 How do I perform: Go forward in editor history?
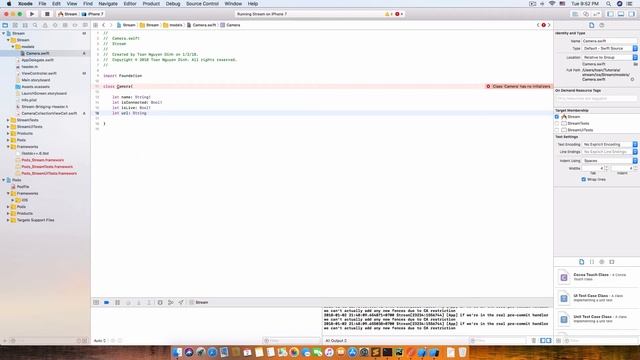coord(111,25)
